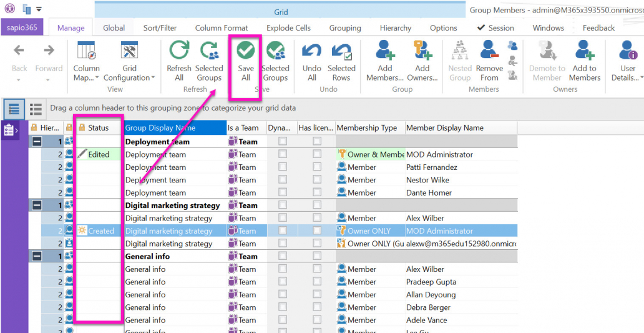Refresh Selected Groups
This screenshot has width=644, height=333.
209,62
